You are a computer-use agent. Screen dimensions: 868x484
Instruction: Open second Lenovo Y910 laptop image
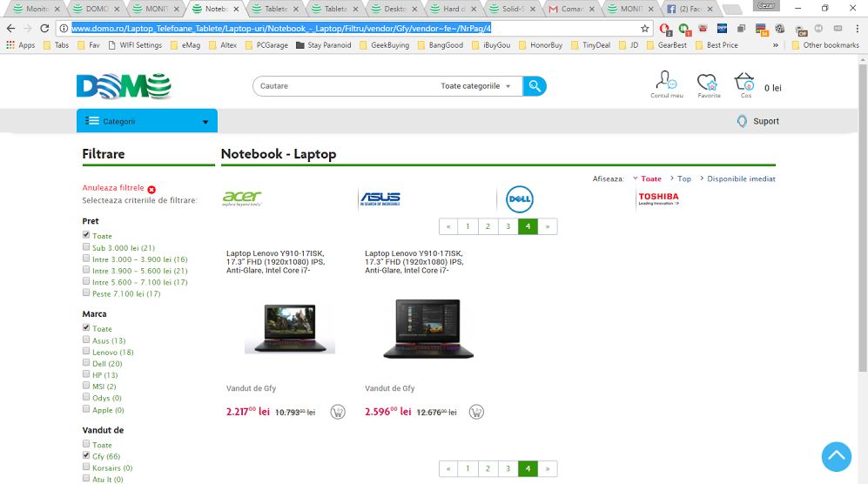(x=428, y=329)
